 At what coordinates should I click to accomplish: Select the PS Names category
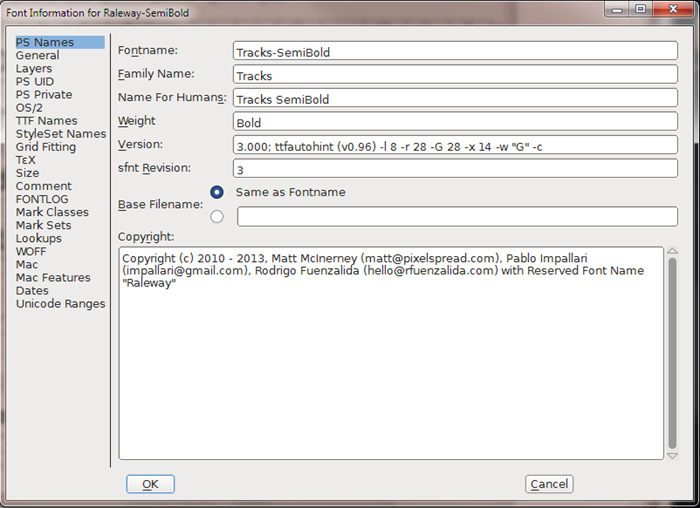[x=60, y=42]
